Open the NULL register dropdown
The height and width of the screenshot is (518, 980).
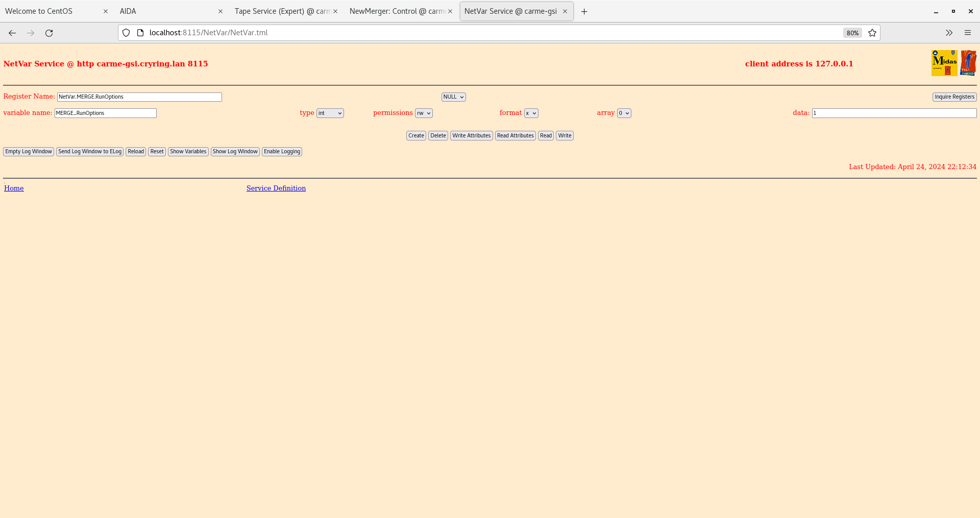click(x=453, y=97)
